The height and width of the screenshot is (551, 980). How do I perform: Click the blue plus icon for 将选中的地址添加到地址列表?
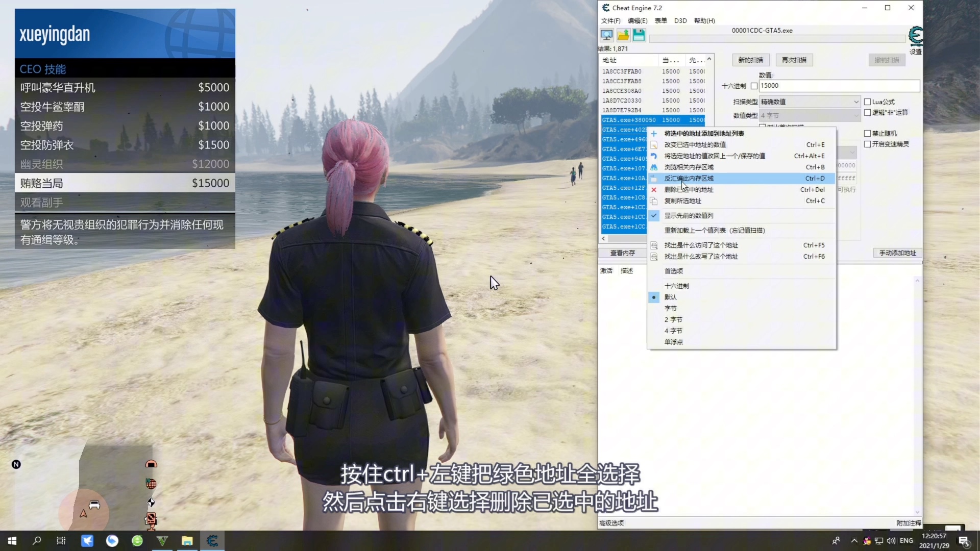point(654,134)
